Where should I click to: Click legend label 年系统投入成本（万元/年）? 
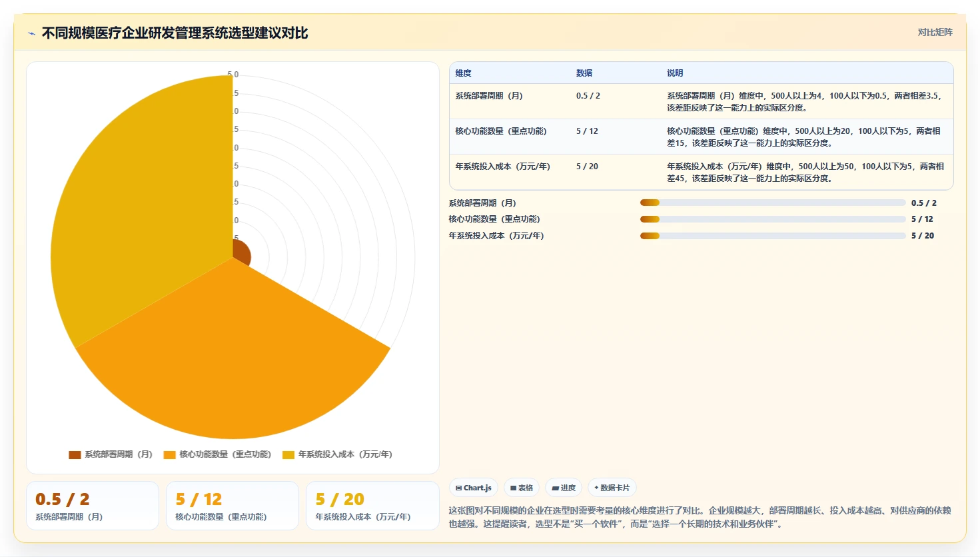click(345, 454)
